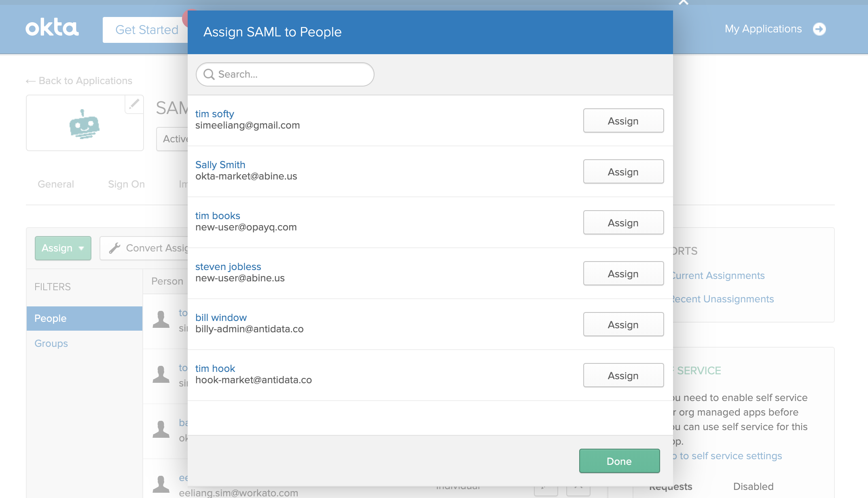The image size is (868, 498).
Task: Click the Search people input field
Action: [x=291, y=74]
